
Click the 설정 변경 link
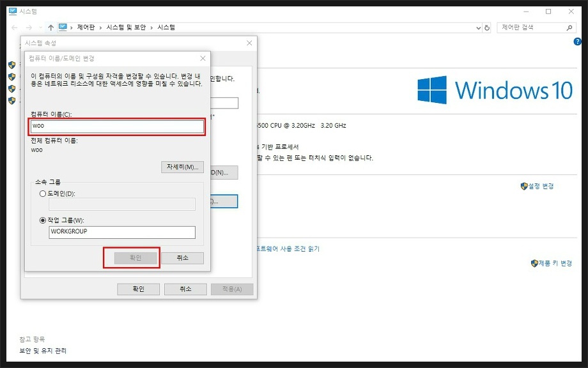pos(541,187)
